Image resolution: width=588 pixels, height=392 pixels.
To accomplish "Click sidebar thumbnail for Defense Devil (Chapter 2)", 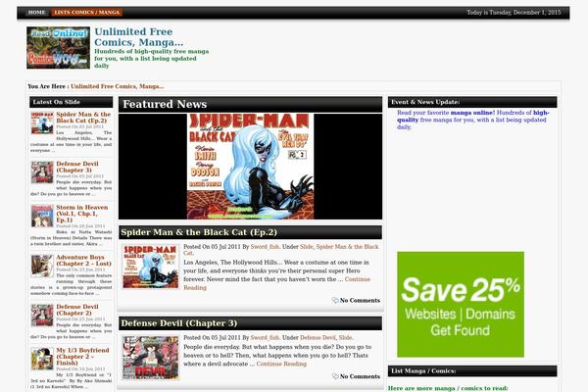I will (x=42, y=316).
